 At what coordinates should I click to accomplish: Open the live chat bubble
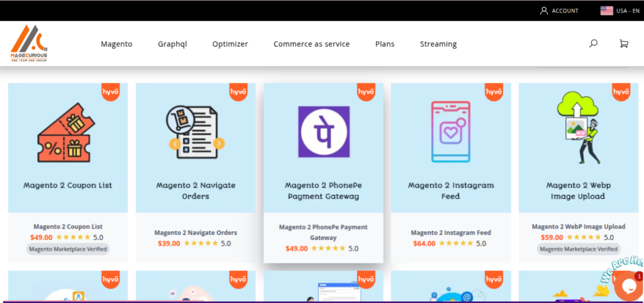click(x=626, y=286)
